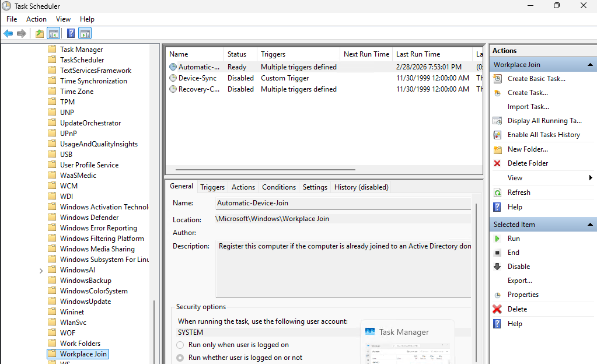Select the Device-Sync Disabled status cell
Viewport: 597px width, 364px height.
(x=240, y=78)
